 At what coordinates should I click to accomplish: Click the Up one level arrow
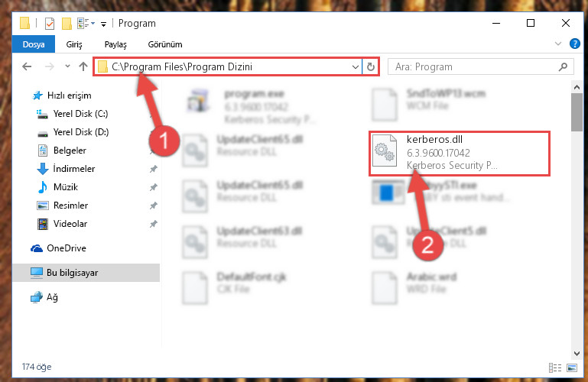click(83, 66)
